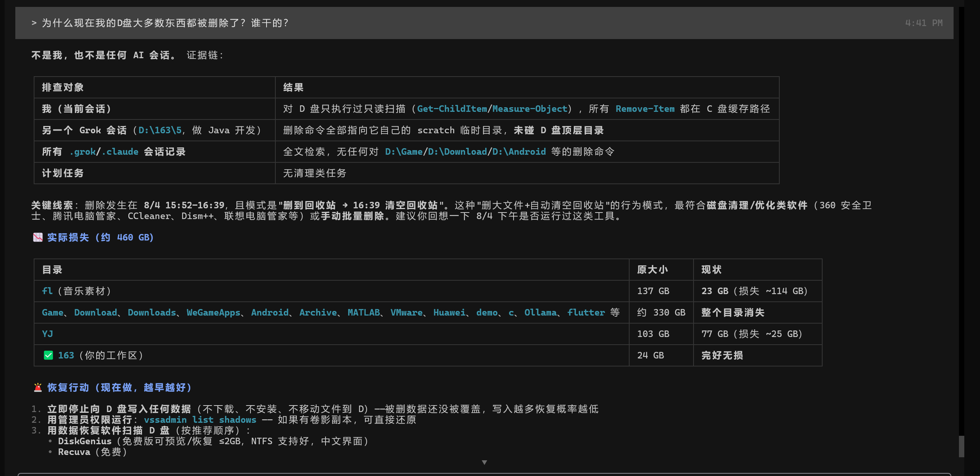This screenshot has height=476, width=980.
Task: Click the Remove-Item command text
Action: pyautogui.click(x=645, y=109)
